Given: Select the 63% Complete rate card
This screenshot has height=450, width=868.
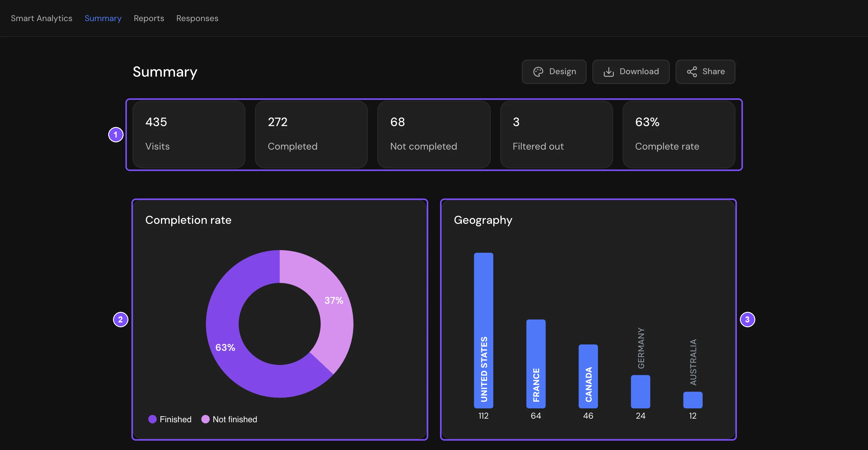Looking at the screenshot, I should click(x=679, y=134).
